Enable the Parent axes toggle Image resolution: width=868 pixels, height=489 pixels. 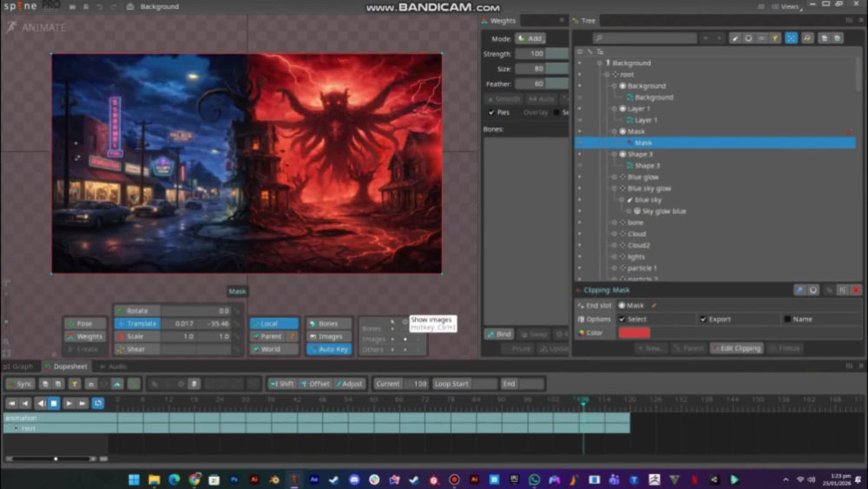[268, 336]
